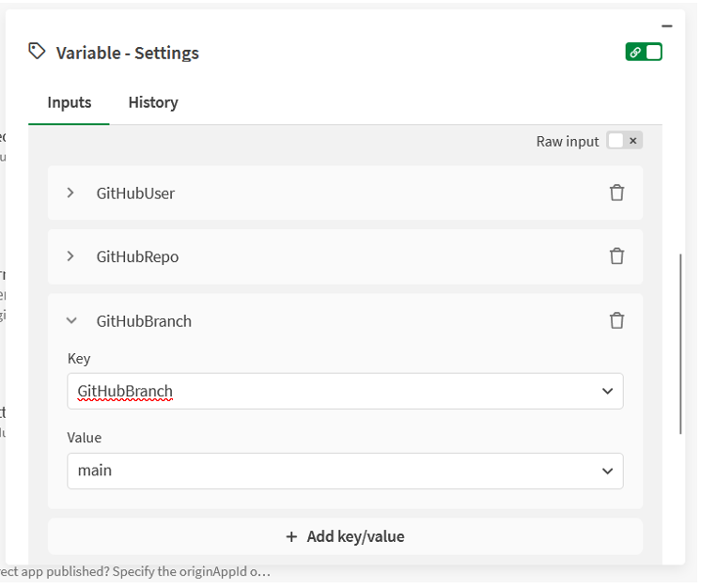Image resolution: width=701 pixels, height=588 pixels.
Task: Click the Variable - Settings title
Action: click(x=128, y=54)
